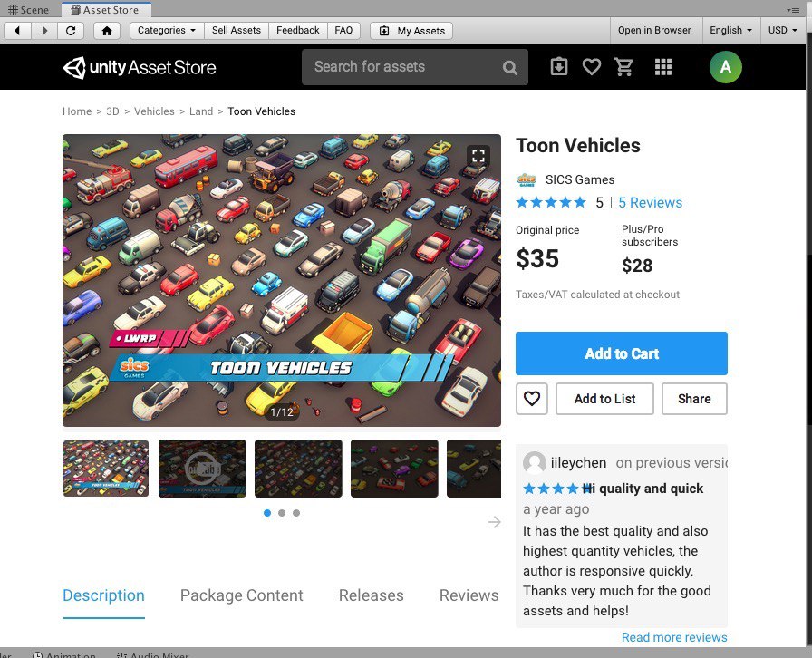Click the Search for assets field

(415, 67)
